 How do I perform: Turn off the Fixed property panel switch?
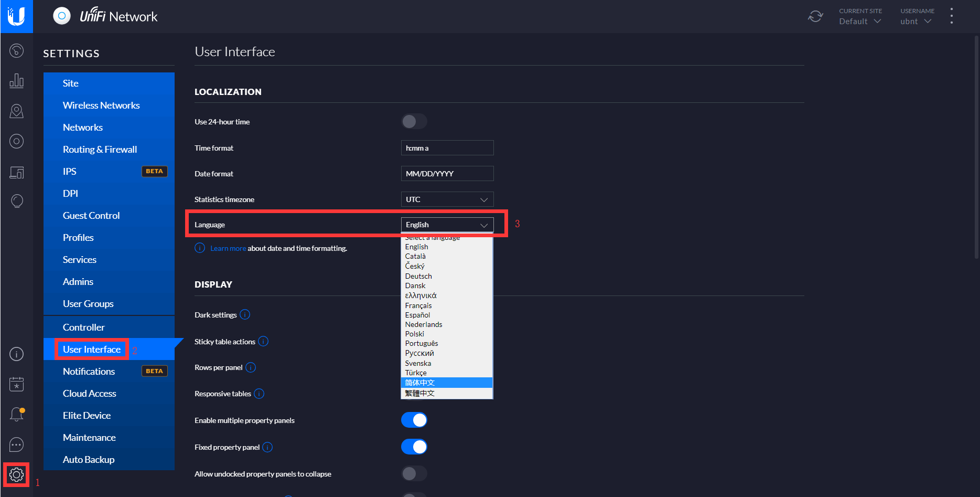click(414, 447)
